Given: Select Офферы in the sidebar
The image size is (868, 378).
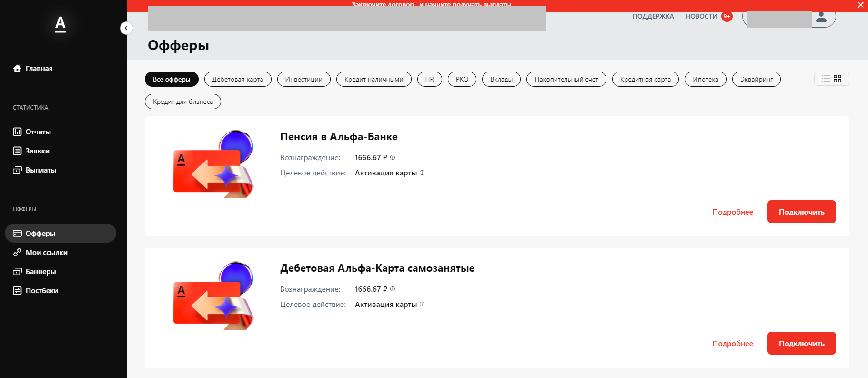Looking at the screenshot, I should 61,233.
